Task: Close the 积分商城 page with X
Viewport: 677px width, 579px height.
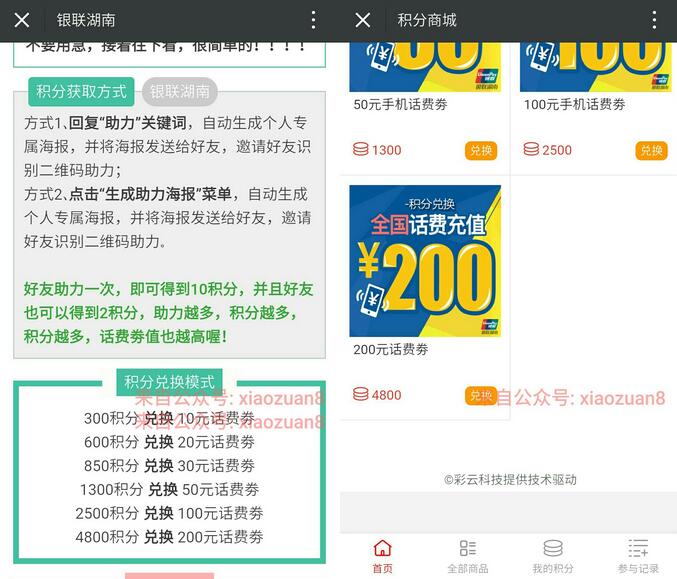Action: (363, 20)
